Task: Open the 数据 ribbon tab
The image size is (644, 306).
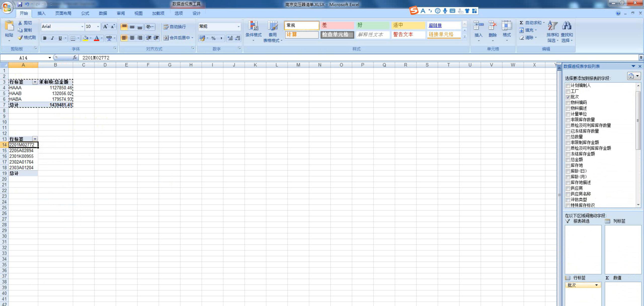Action: (103, 13)
